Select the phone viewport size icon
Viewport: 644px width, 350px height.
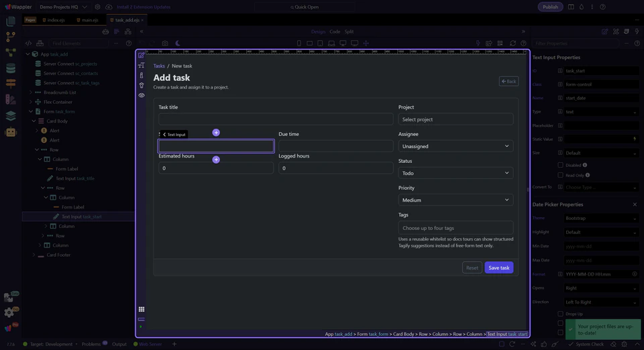coord(299,43)
